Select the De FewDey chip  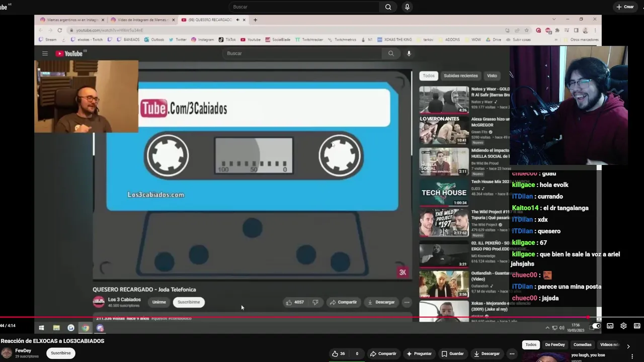[x=555, y=344]
